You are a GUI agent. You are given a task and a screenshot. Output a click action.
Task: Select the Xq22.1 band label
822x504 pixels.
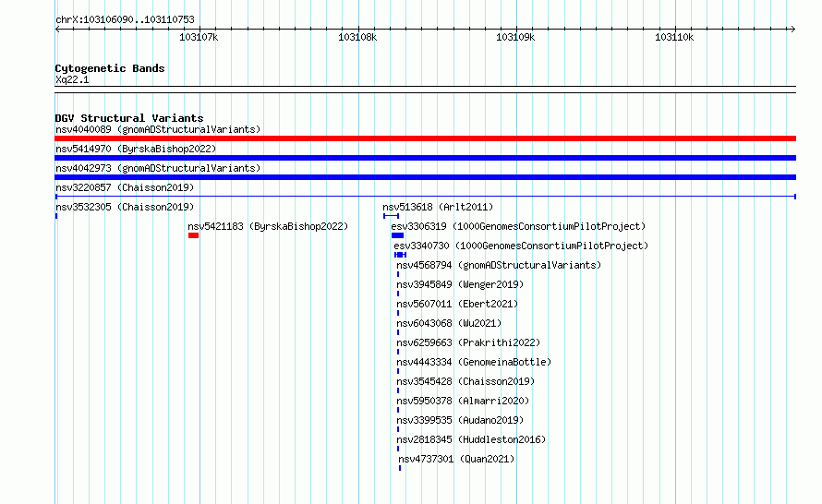pos(72,79)
